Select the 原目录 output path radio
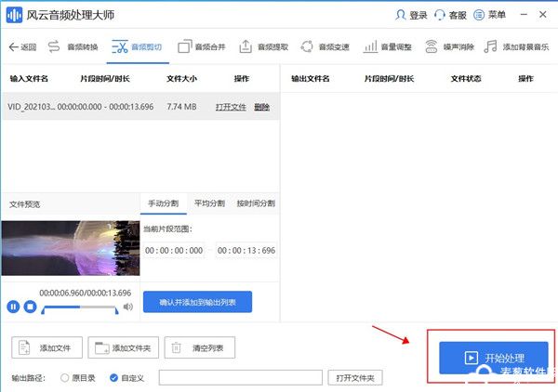558x392 pixels. (x=64, y=378)
